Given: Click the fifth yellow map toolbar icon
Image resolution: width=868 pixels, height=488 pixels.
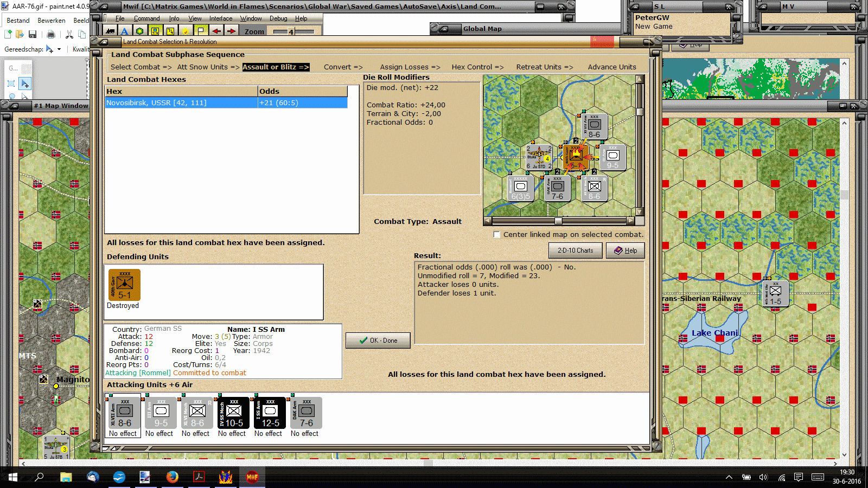Looking at the screenshot, I should [170, 31].
